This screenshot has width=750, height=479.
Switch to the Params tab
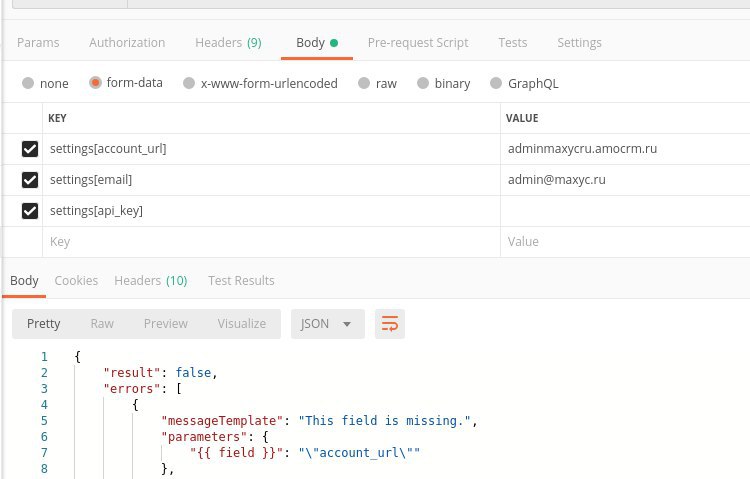click(x=38, y=43)
